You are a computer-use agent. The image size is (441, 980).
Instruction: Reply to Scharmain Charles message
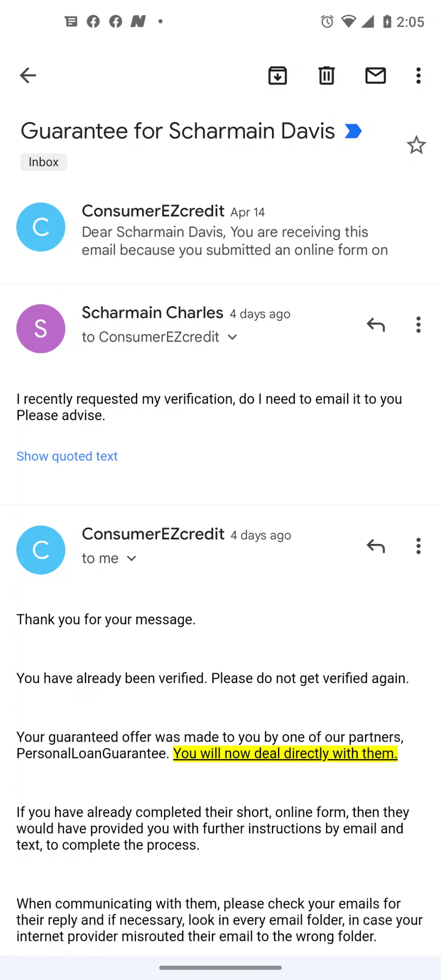[376, 324]
